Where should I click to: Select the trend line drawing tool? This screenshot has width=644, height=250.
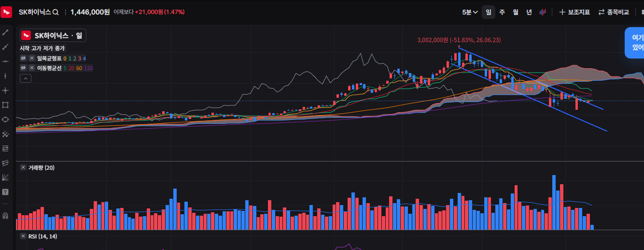tap(6, 32)
